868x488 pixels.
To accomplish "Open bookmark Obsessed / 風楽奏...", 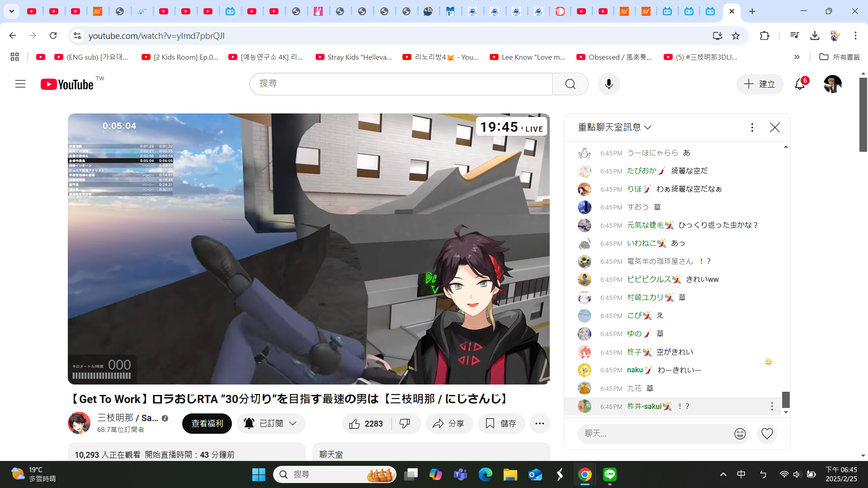I will (x=614, y=57).
